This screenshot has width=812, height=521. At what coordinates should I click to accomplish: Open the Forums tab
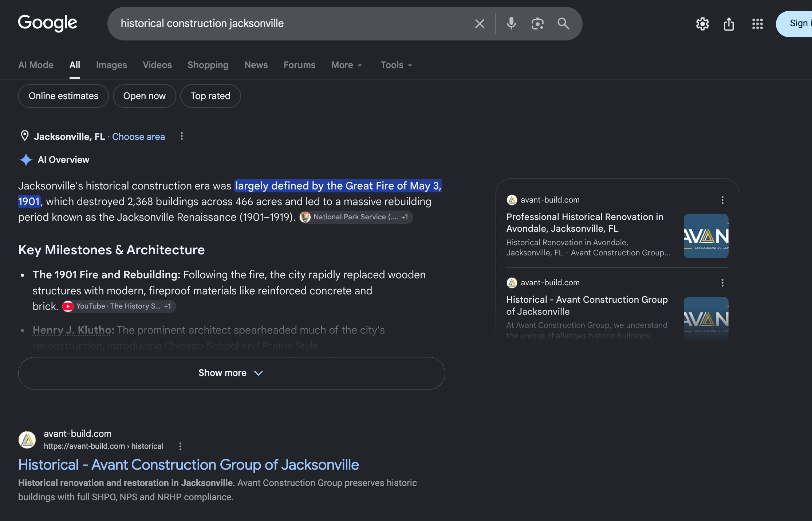(x=299, y=65)
